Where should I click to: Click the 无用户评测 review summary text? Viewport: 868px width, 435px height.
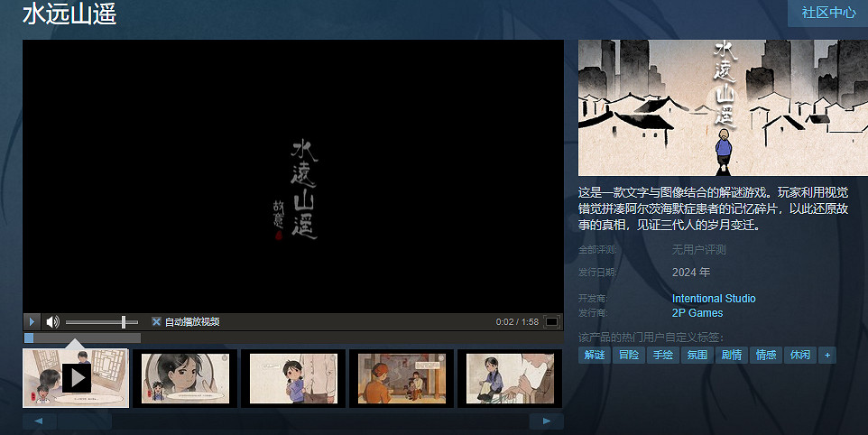point(698,250)
